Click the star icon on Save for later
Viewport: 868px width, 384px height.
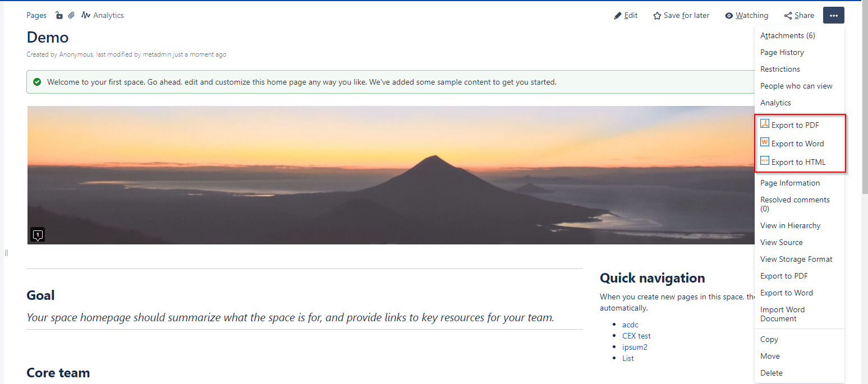(x=657, y=16)
